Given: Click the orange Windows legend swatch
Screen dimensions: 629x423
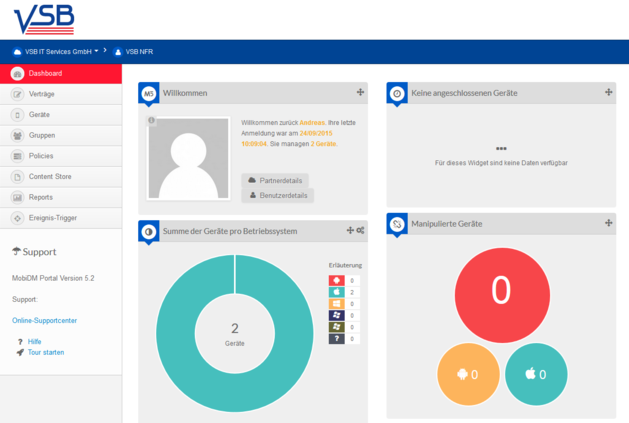Looking at the screenshot, I should (x=337, y=303).
